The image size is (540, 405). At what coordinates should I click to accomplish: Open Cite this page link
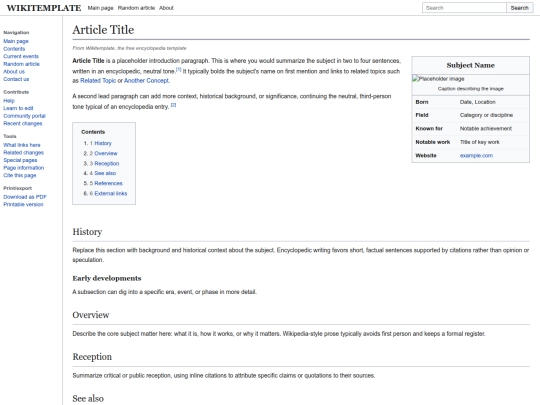point(20,175)
